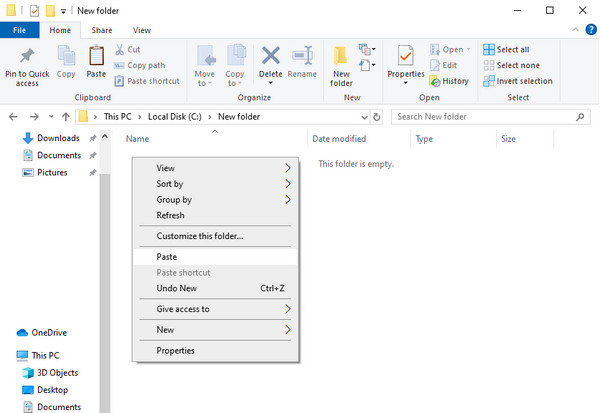This screenshot has width=600, height=413.
Task: Click the Refresh icon beside address bar
Action: pyautogui.click(x=377, y=117)
